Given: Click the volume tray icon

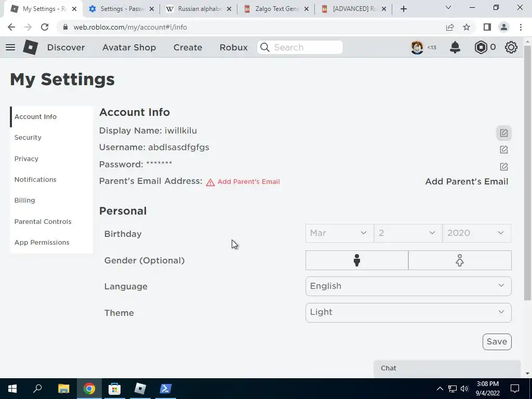Looking at the screenshot, I should click(x=465, y=389).
